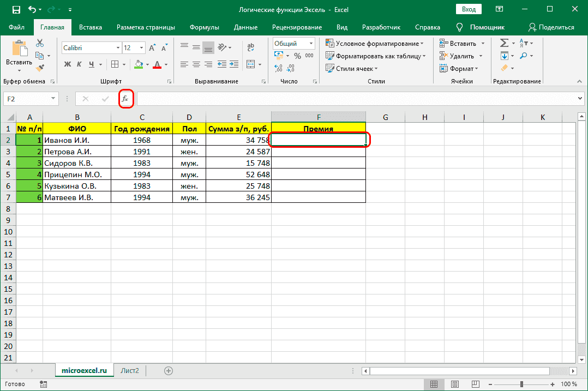Click the AutoSum sigma icon

coord(503,43)
